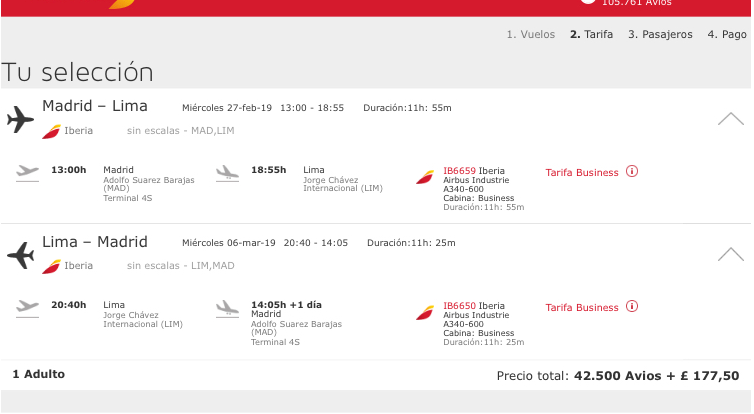Click info icon next to first Tarifa Business
Image resolution: width=754 pixels, height=414 pixels.
[x=632, y=171]
